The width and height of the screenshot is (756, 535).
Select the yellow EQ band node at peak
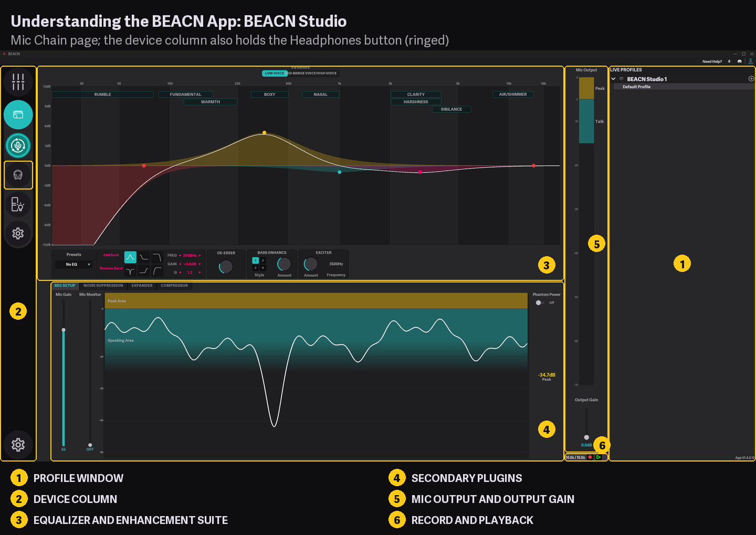[264, 133]
